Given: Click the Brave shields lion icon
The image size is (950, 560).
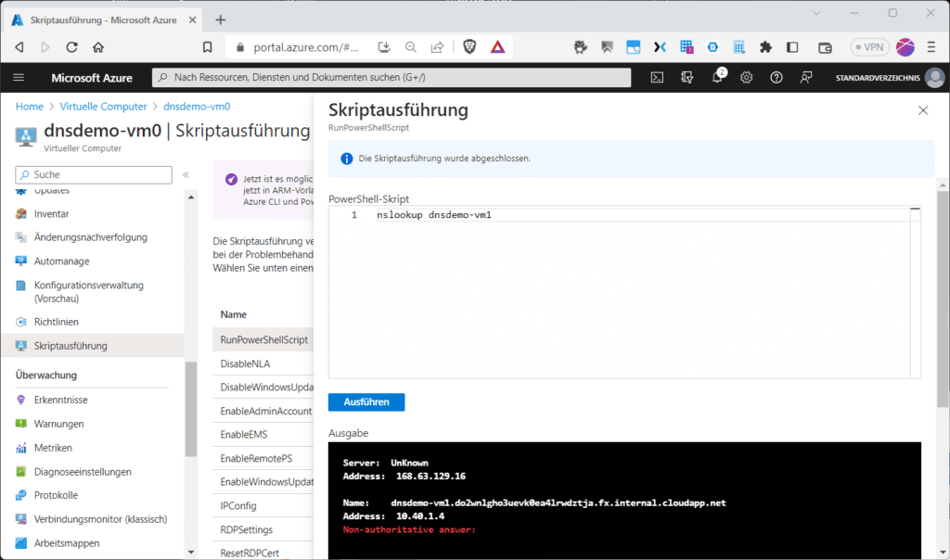Looking at the screenshot, I should click(469, 46).
